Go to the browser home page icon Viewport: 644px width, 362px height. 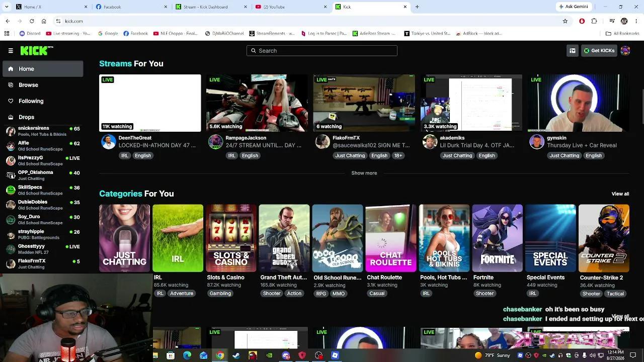pyautogui.click(x=44, y=21)
